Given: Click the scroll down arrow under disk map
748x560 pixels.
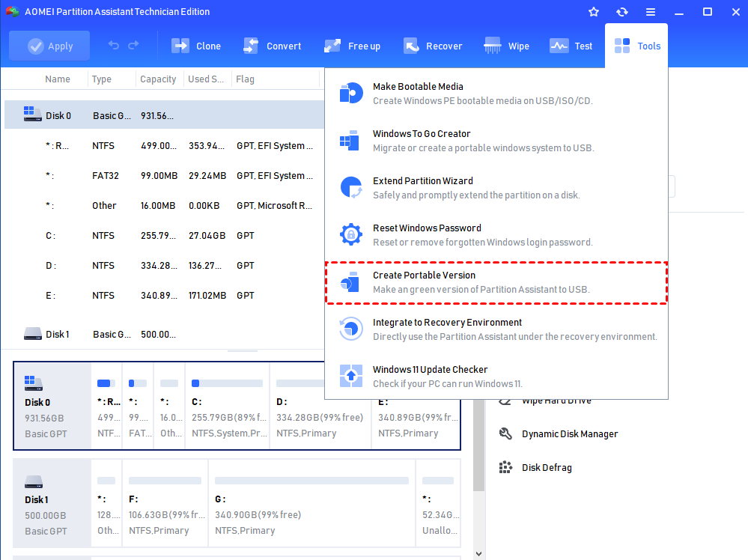Looking at the screenshot, I should click(479, 554).
